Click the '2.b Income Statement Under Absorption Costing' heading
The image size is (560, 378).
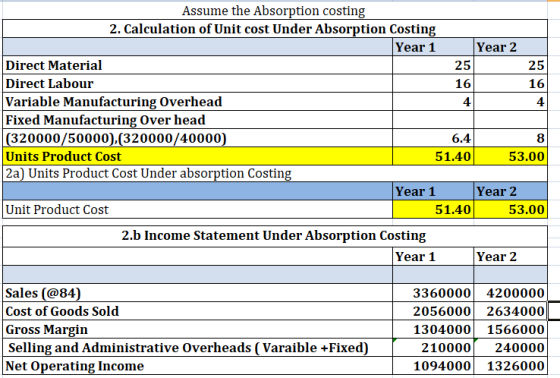coord(274,236)
